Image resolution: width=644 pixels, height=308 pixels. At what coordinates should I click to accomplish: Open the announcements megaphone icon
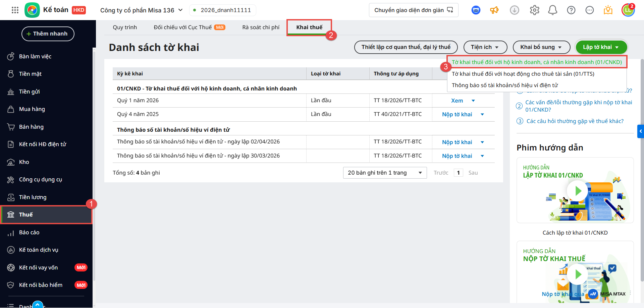[494, 10]
